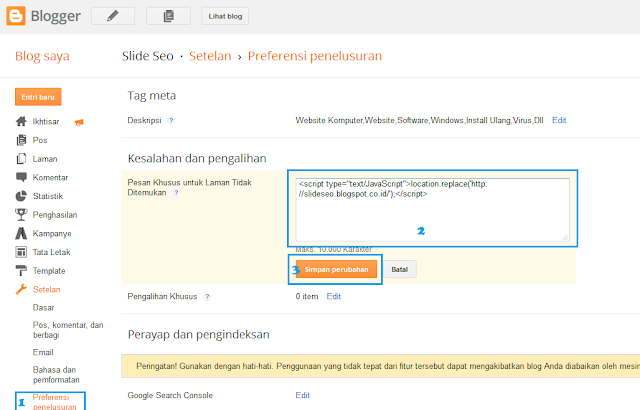Screen dimensions: 640x410
Task: Open Pos, komentar, dan berbagi settings
Action: coord(68,330)
